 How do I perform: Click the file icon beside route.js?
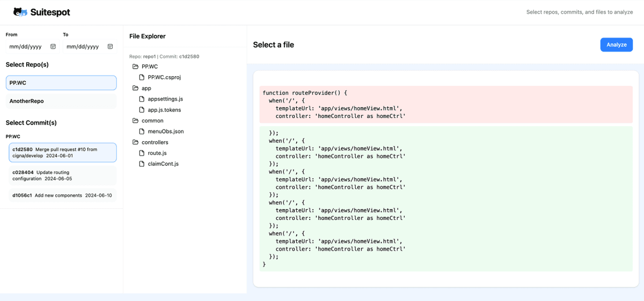[x=142, y=153]
